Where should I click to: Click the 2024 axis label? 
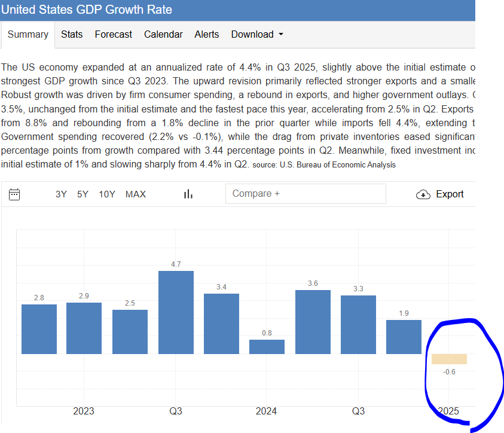tap(266, 411)
